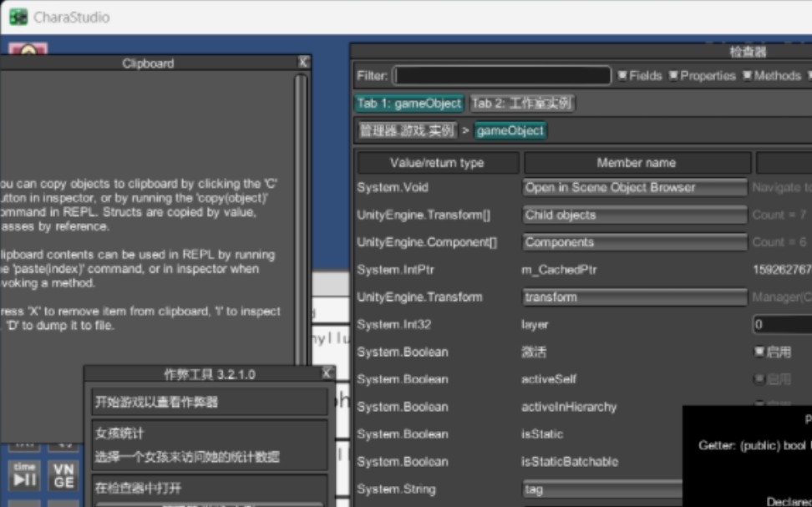Open the Components member
The height and width of the screenshot is (507, 812).
tap(634, 242)
